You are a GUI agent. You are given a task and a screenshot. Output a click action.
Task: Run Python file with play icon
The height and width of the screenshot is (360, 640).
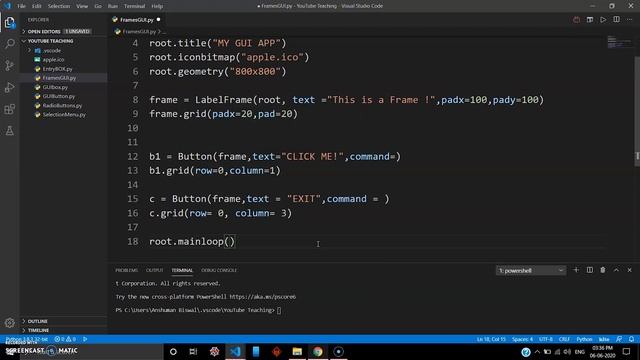pos(603,20)
